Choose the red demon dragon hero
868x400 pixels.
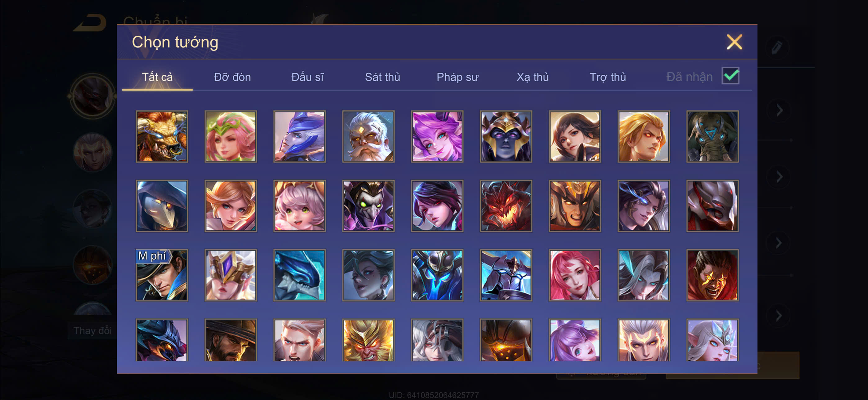point(506,206)
